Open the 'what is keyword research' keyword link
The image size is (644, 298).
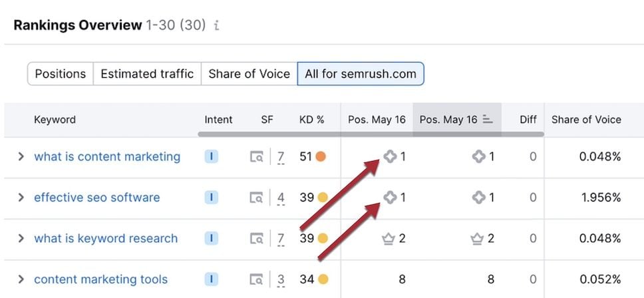[x=106, y=238]
